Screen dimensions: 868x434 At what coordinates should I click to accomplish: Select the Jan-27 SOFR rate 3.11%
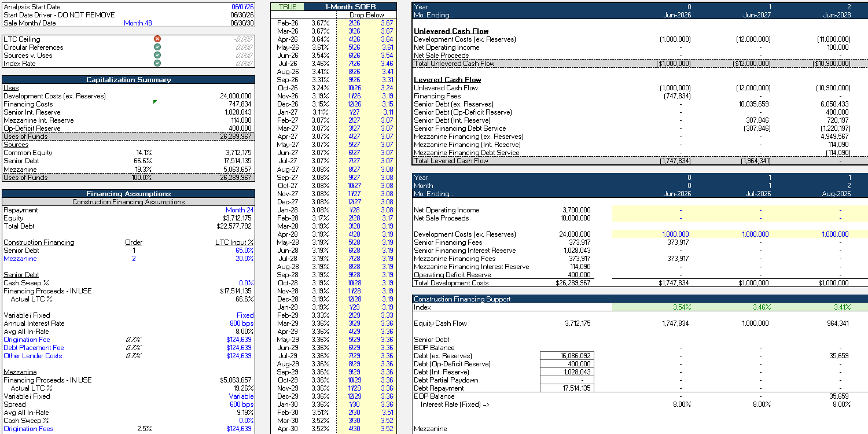pyautogui.click(x=320, y=112)
